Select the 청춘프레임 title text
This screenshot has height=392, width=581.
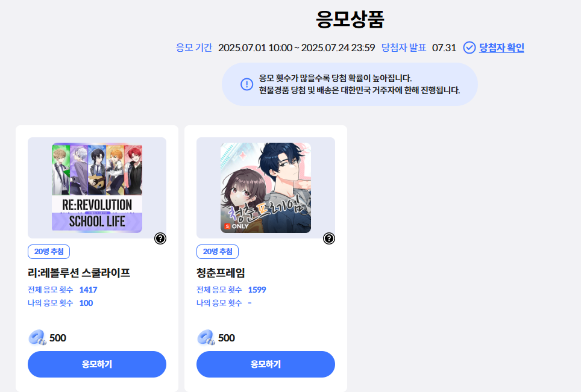(x=221, y=273)
